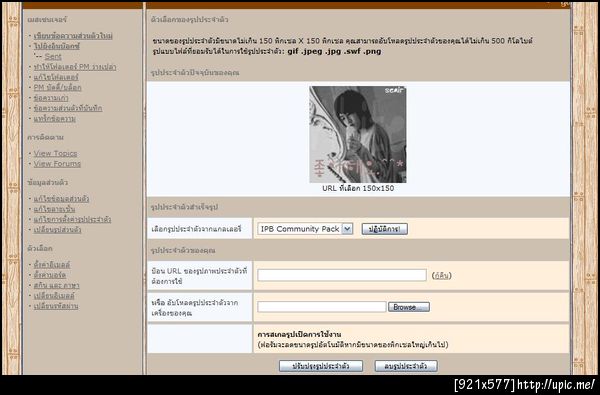
Task: Open the สกิน และ ภาษา link
Action: click(56, 286)
